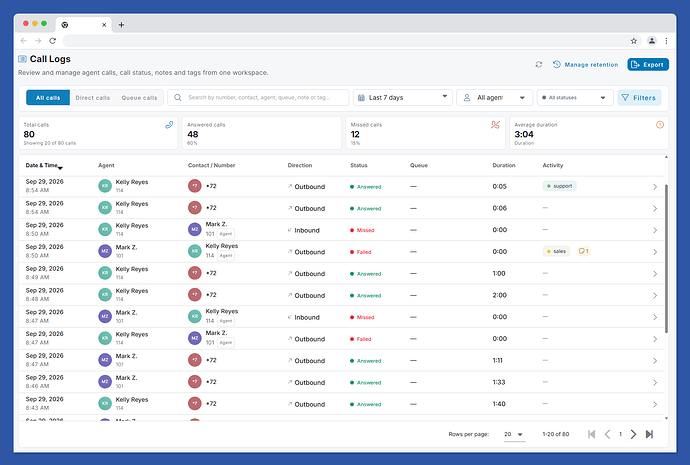Click the Agent badge under Mark Z. in 8:50 AM row
690x465 pixels.
[x=226, y=234]
